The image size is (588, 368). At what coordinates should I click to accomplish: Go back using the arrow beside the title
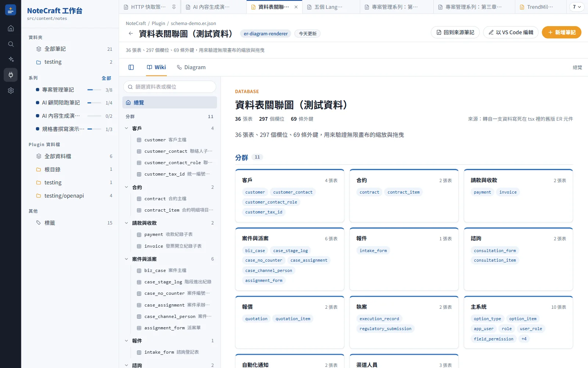131,33
